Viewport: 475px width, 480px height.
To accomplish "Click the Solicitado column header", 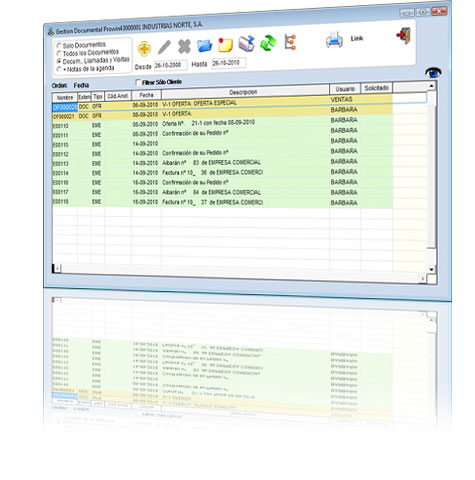I will tap(377, 88).
